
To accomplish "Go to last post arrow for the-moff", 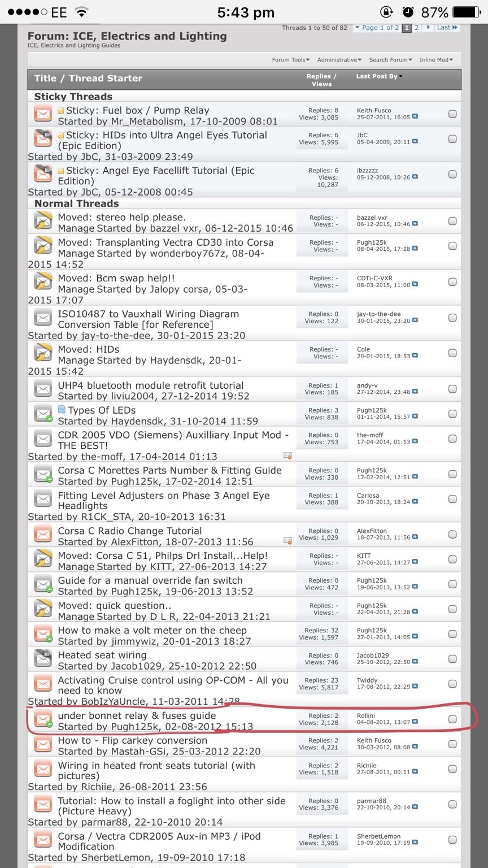I will [415, 442].
